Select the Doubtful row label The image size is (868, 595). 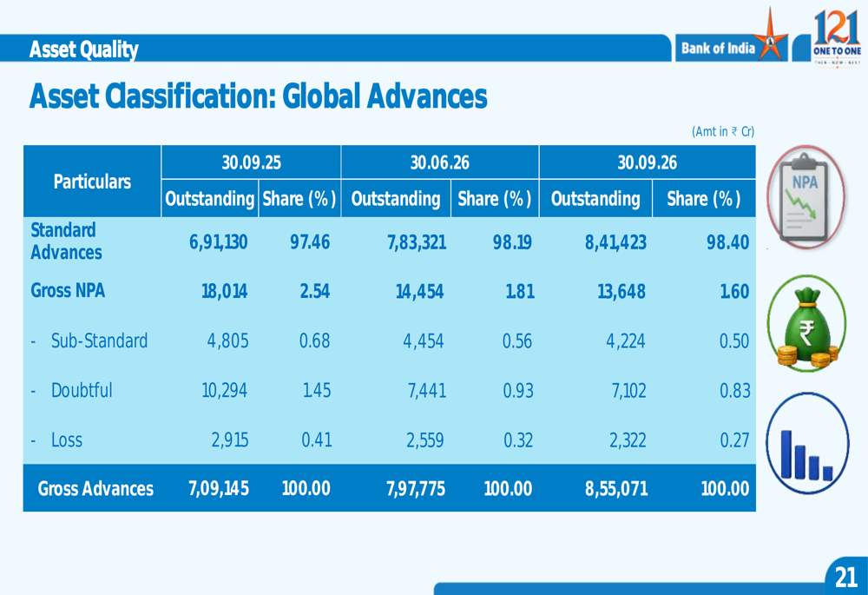click(82, 391)
